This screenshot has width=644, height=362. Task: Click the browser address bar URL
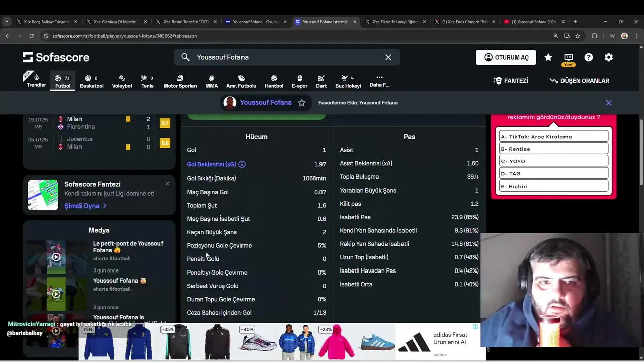point(124,36)
